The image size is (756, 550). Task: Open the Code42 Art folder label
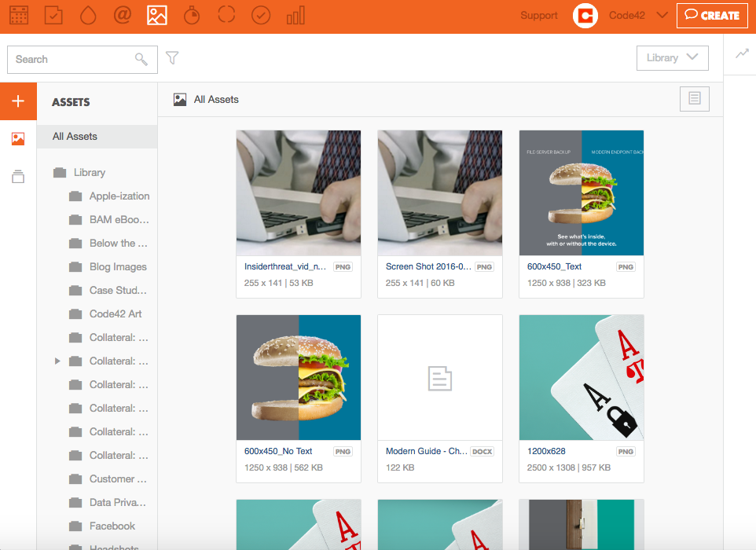pyautogui.click(x=116, y=314)
